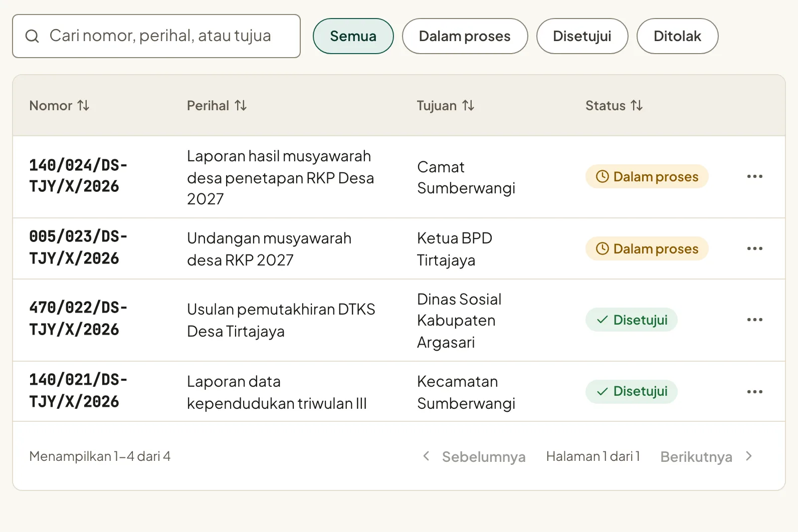This screenshot has width=798, height=532.
Task: Click the Dalam proses badge for Ketua BPD Tirtajaya
Action: tap(647, 248)
